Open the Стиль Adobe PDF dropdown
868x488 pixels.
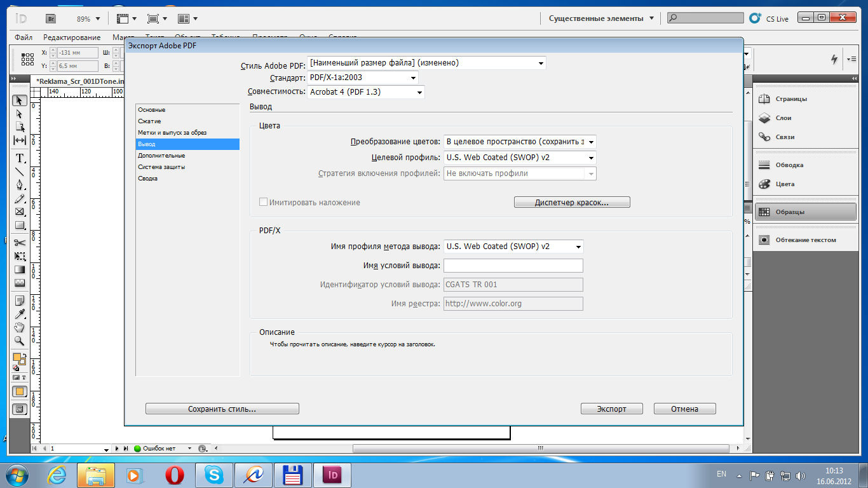click(x=426, y=63)
